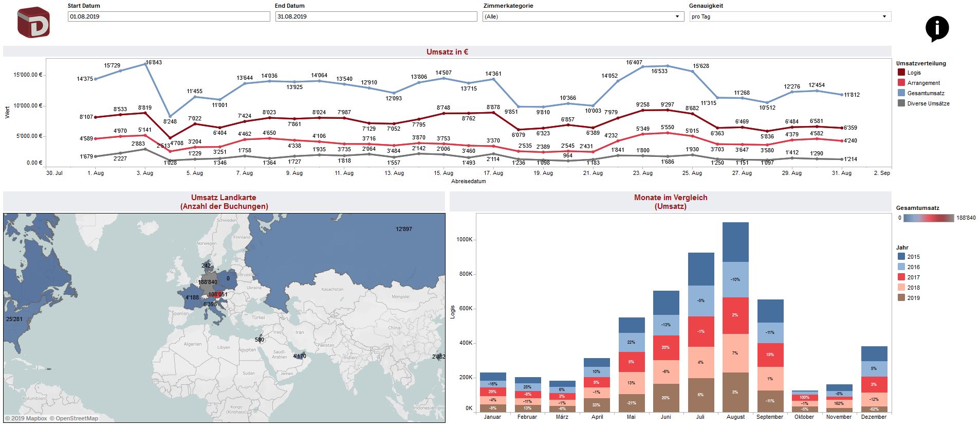Image resolution: width=980 pixels, height=426 pixels.
Task: Open the info speech bubble icon
Action: pos(937,28)
